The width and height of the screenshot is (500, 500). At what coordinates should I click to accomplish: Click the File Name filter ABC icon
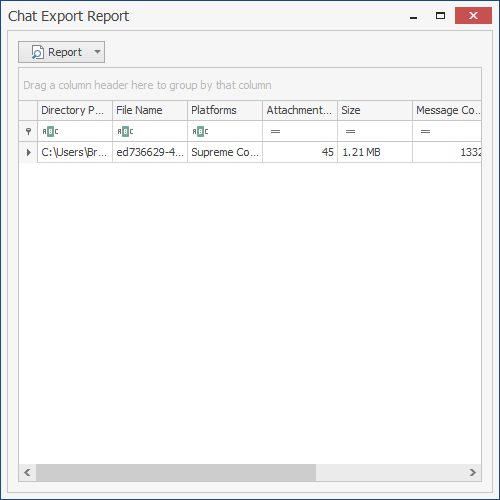(125, 132)
